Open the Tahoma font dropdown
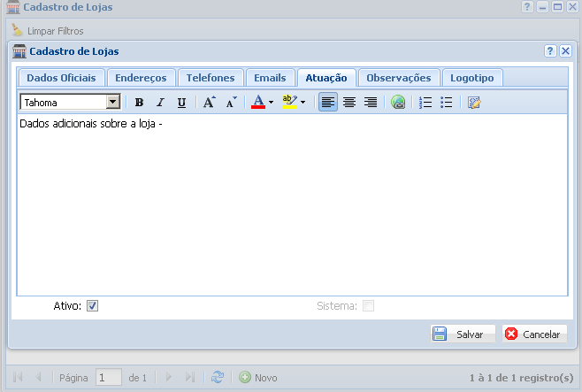582x392 pixels. pos(113,103)
